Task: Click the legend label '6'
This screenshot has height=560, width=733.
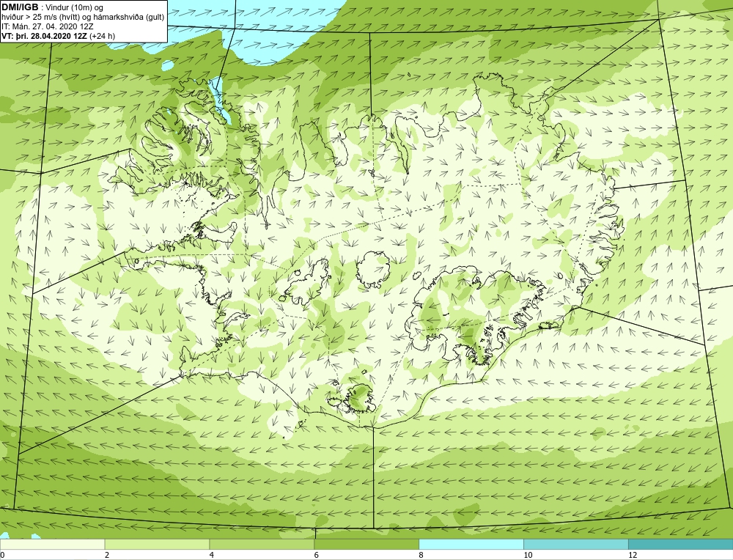Action: 317,555
